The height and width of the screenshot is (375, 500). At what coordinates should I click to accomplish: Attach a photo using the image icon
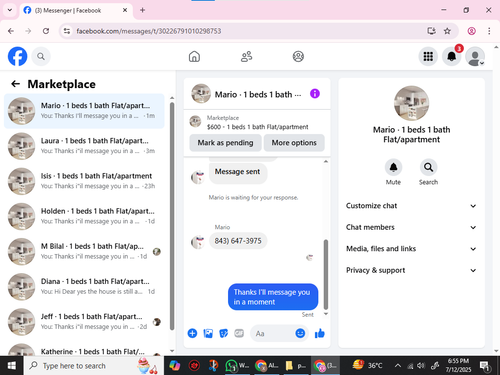[x=208, y=333]
